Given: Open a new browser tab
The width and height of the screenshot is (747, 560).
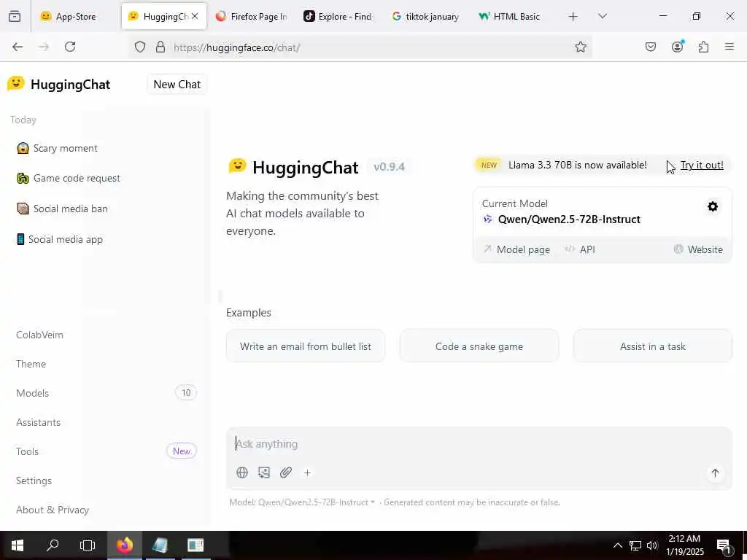Looking at the screenshot, I should pyautogui.click(x=573, y=17).
